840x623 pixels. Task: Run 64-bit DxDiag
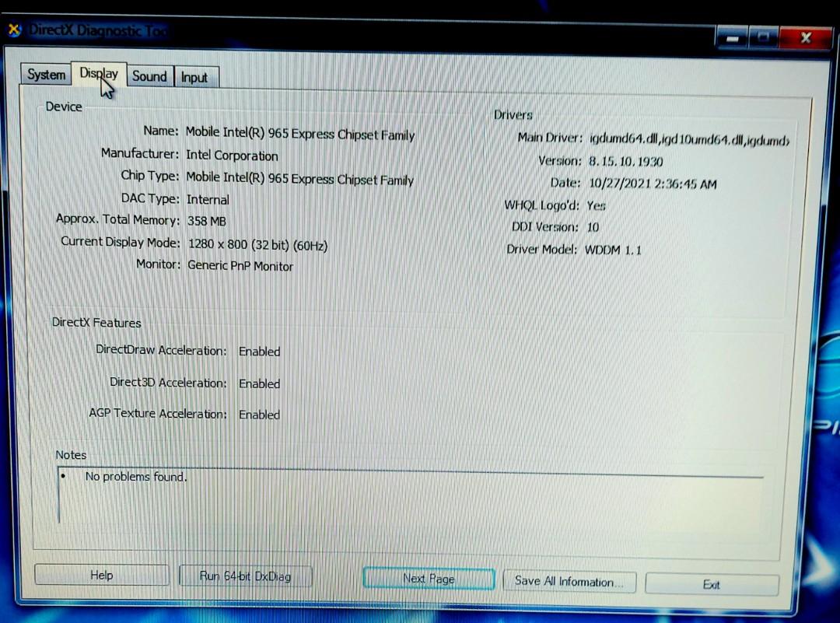(x=245, y=576)
